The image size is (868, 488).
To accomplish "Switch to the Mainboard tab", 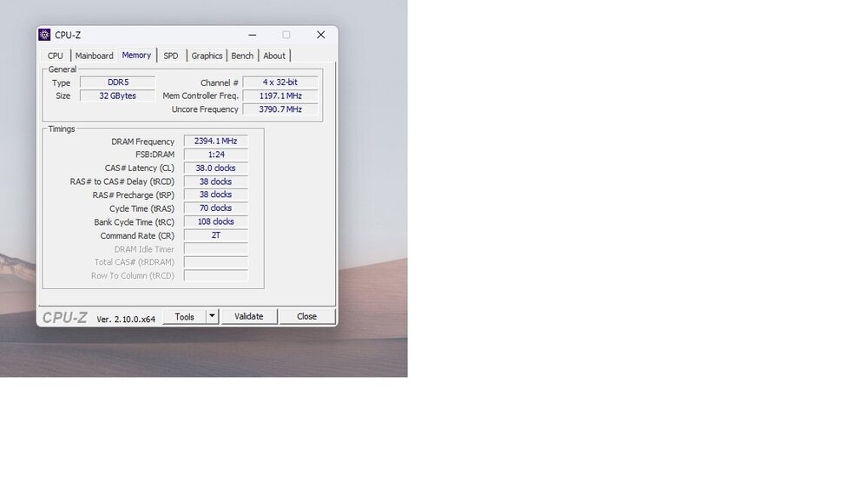I will pyautogui.click(x=94, y=56).
